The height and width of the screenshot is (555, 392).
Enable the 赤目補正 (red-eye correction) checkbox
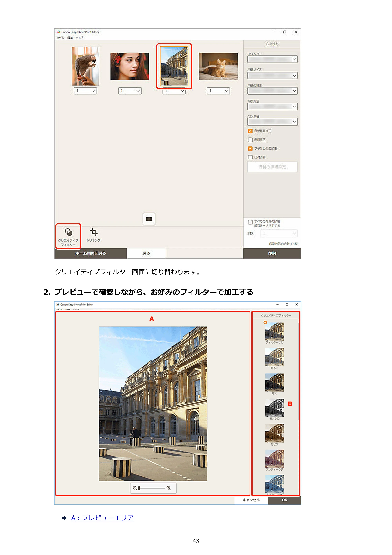250,140
